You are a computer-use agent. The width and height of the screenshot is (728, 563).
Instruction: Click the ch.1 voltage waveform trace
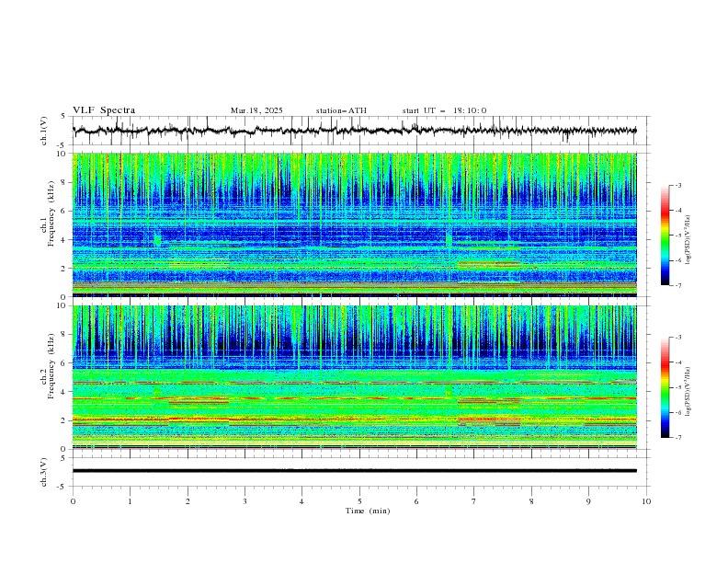pos(354,131)
